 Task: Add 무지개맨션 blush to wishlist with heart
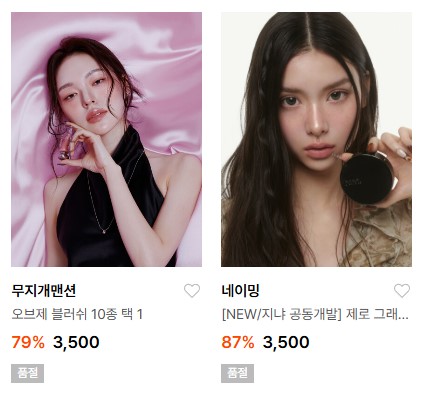pyautogui.click(x=192, y=291)
